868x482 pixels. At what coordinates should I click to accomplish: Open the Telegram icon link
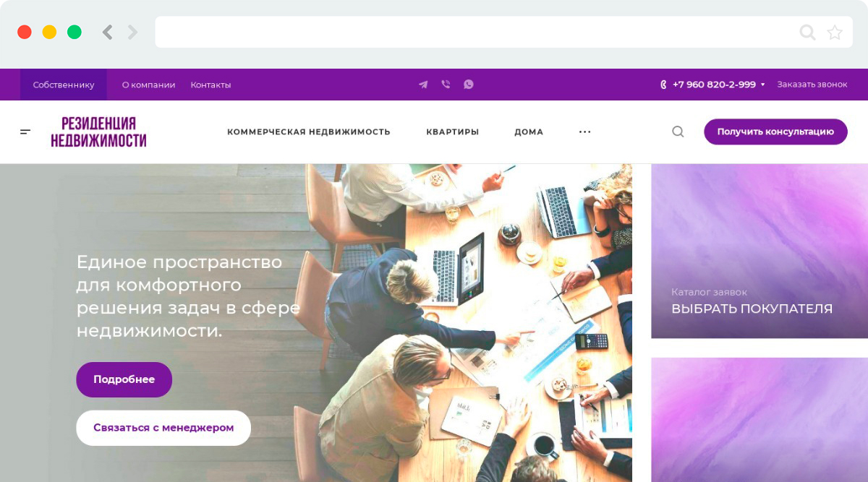pyautogui.click(x=423, y=85)
